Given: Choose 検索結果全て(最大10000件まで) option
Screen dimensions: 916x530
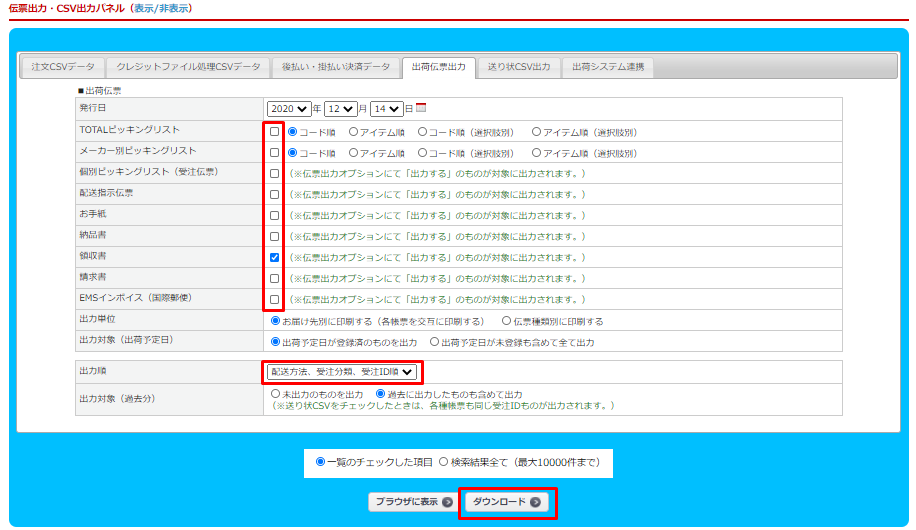Looking at the screenshot, I should [x=443, y=462].
